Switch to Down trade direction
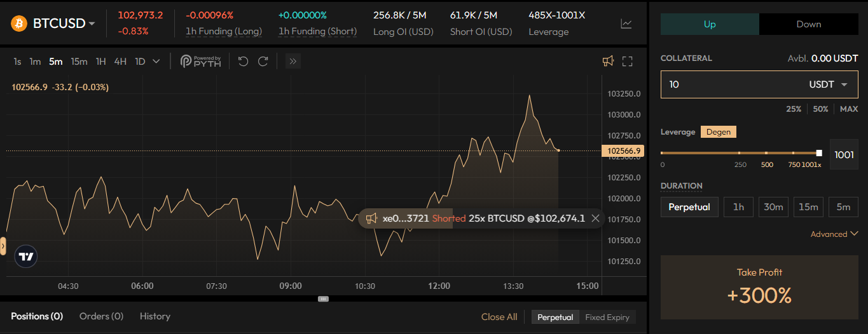Screen dimensions: 868x334 click(x=808, y=24)
